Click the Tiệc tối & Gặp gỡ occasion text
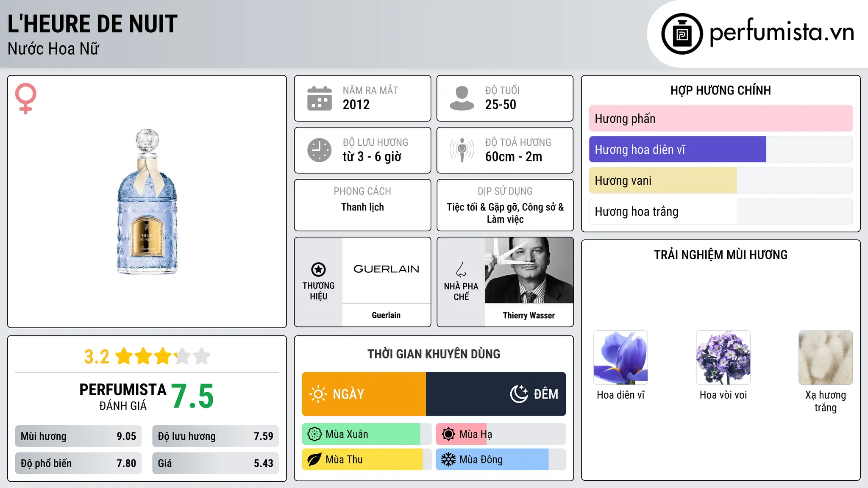The height and width of the screenshot is (488, 868). (x=505, y=213)
